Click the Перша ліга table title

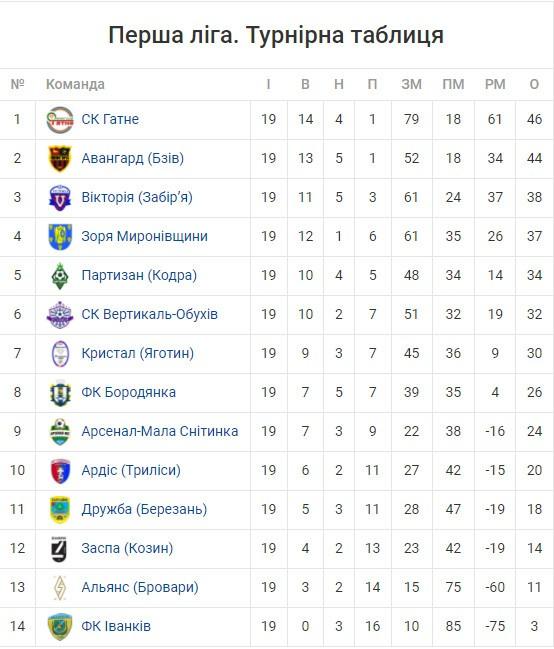tap(276, 35)
